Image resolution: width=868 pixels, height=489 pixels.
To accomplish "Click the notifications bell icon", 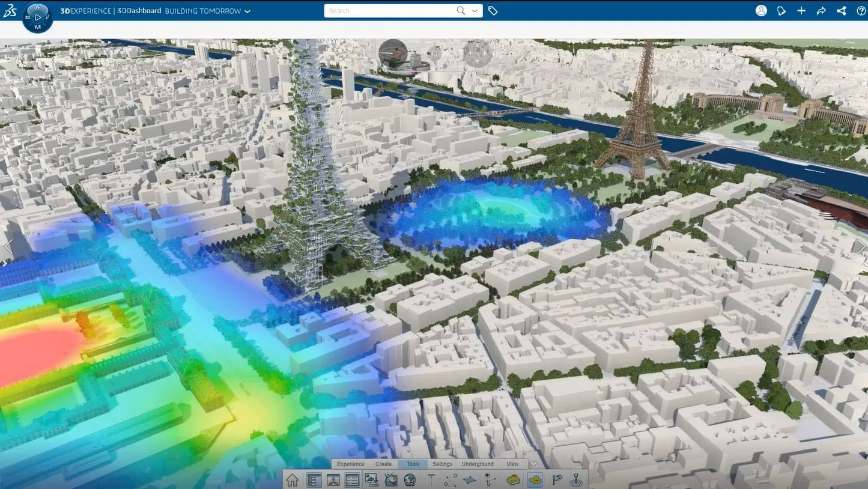I will 781,10.
